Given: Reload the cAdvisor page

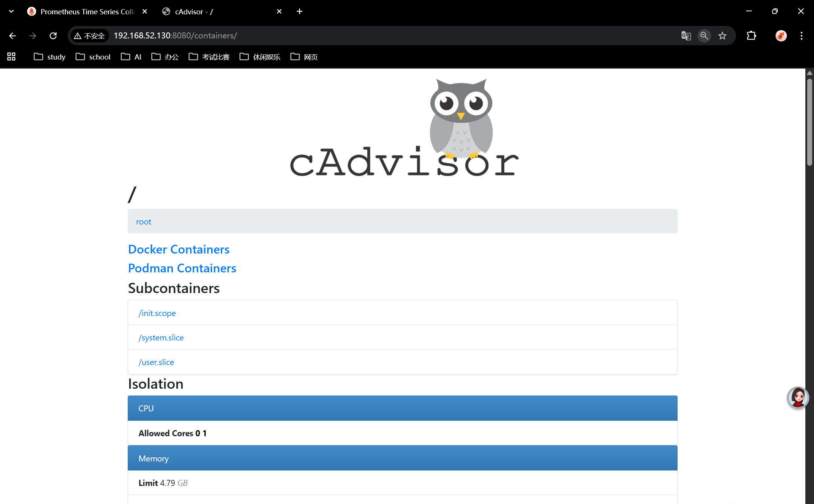Looking at the screenshot, I should tap(53, 36).
